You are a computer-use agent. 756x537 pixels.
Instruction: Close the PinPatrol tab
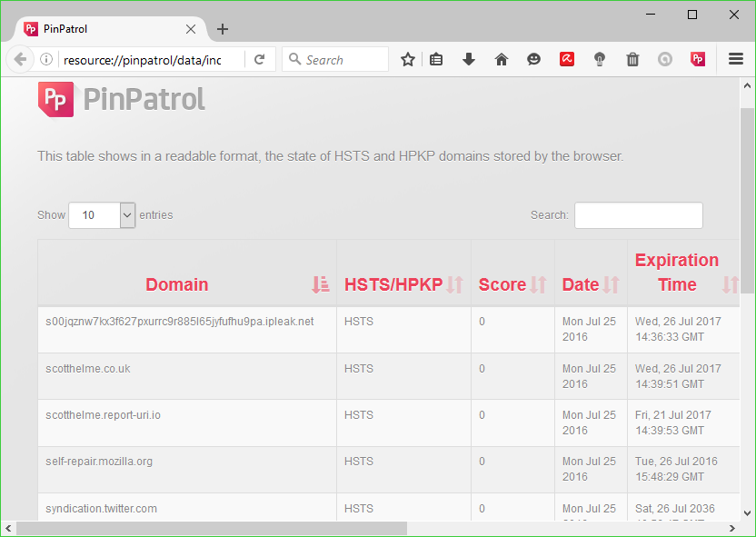191,29
